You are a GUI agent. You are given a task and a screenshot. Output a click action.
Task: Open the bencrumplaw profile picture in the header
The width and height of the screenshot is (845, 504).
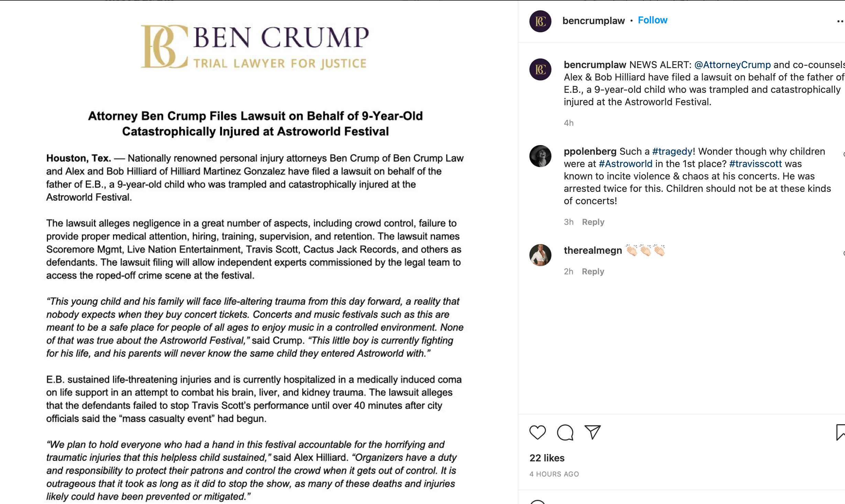(540, 21)
